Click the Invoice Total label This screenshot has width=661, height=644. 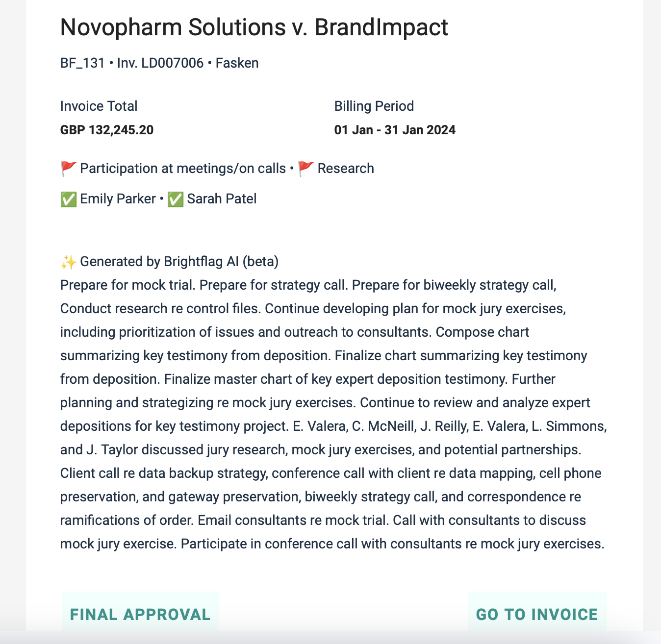coord(99,106)
